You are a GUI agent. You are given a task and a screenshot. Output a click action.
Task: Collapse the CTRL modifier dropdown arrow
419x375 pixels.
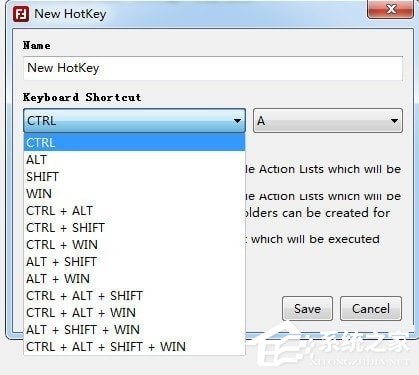tap(237, 121)
